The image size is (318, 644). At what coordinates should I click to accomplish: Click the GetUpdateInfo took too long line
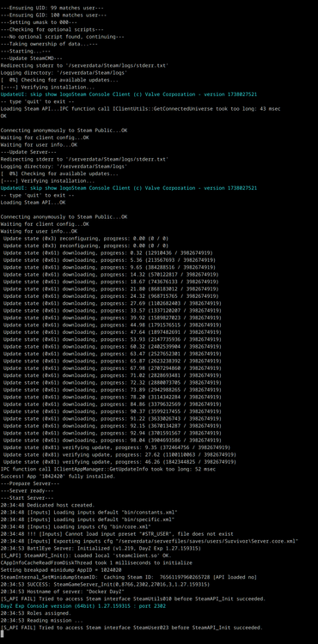click(x=107, y=469)
